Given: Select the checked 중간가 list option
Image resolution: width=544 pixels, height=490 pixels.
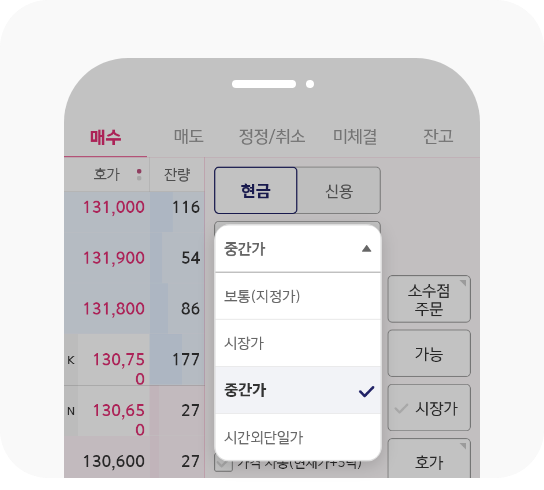Looking at the screenshot, I should tap(298, 390).
